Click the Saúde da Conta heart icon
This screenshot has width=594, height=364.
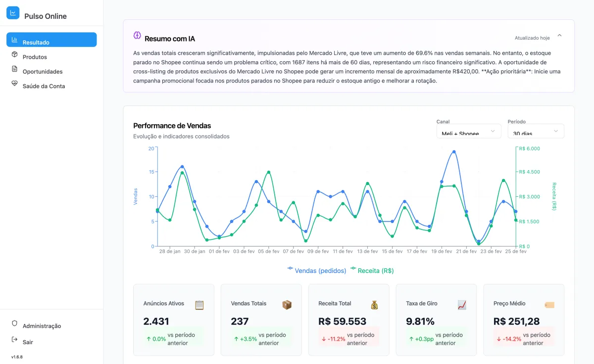(14, 84)
